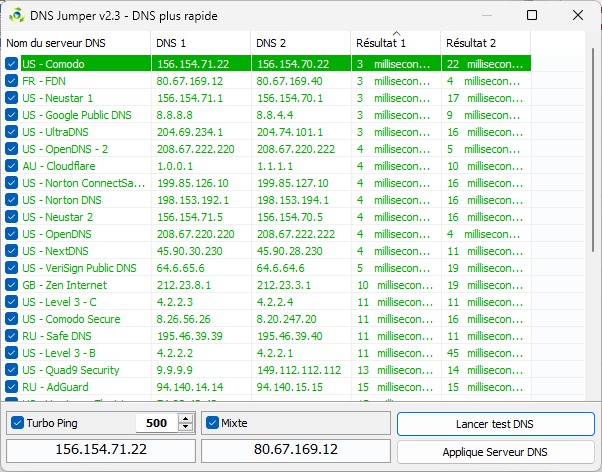This screenshot has width=602, height=472.
Task: Click the 8.26.56.26 DNS 1 address
Action: [x=184, y=319]
